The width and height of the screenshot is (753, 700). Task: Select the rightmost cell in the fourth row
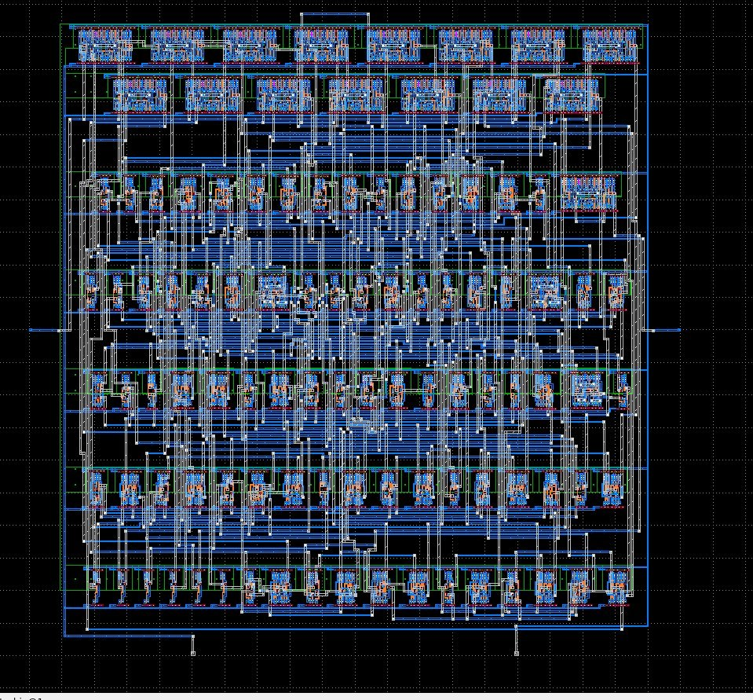point(616,291)
